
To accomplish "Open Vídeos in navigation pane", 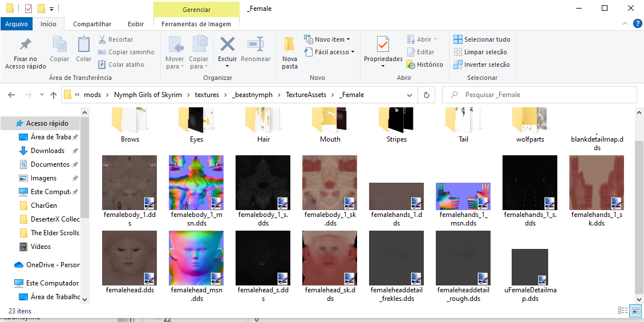I will 40,246.
